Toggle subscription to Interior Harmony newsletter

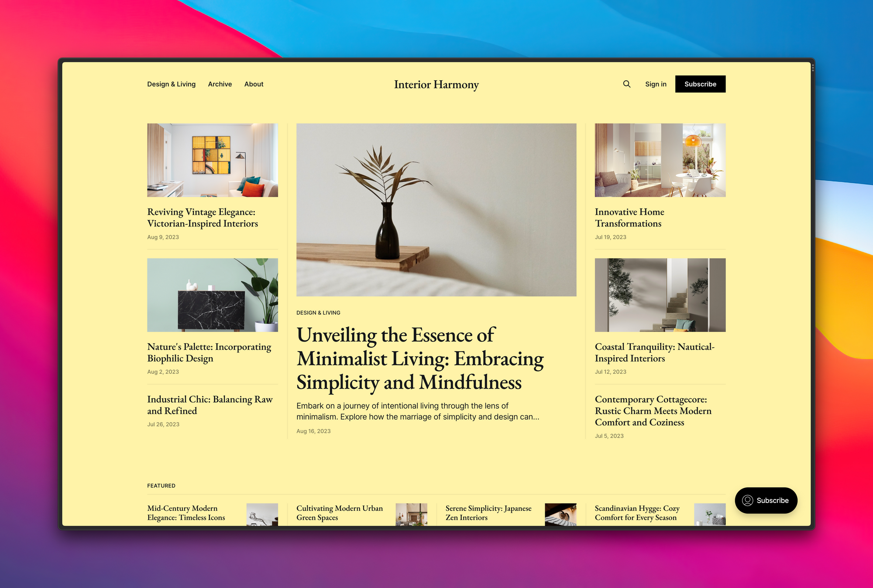pos(701,84)
